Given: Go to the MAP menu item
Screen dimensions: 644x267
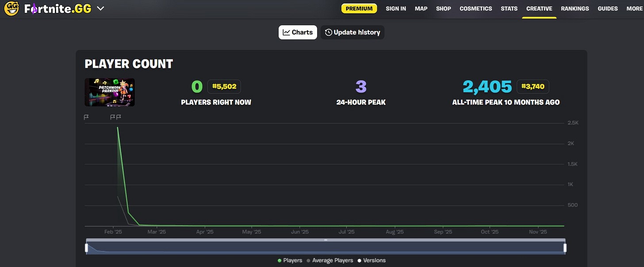Looking at the screenshot, I should coord(421,8).
